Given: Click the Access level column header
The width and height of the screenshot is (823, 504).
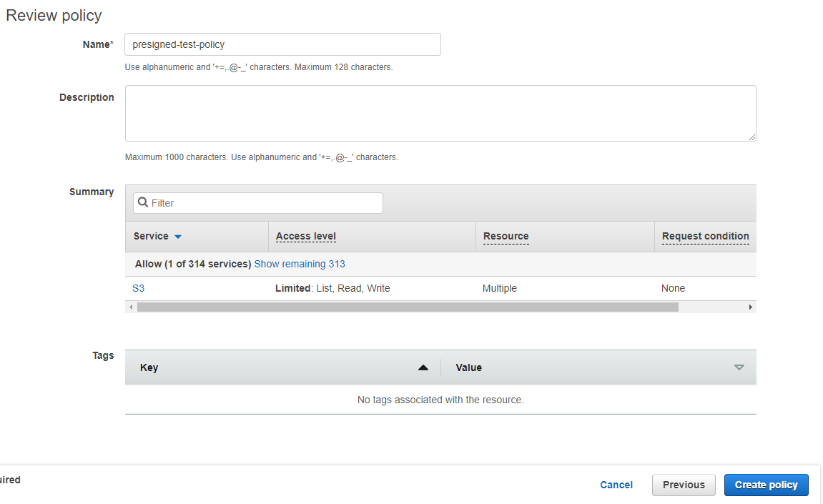Looking at the screenshot, I should [x=306, y=236].
